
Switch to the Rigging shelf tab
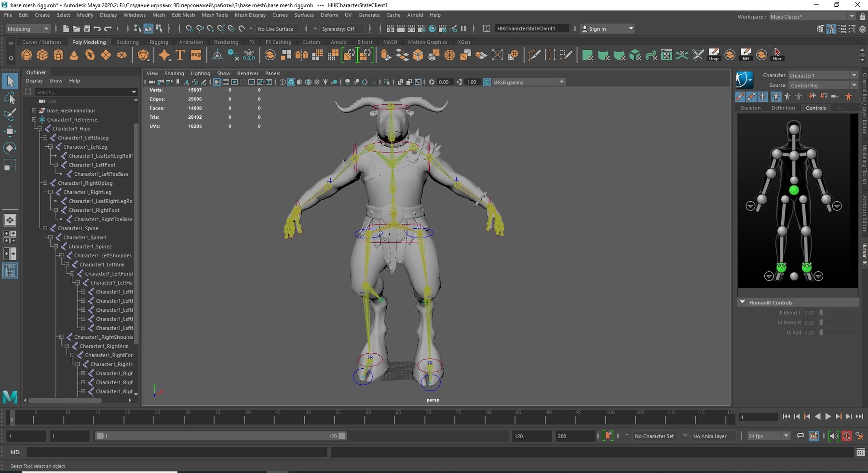pos(158,42)
